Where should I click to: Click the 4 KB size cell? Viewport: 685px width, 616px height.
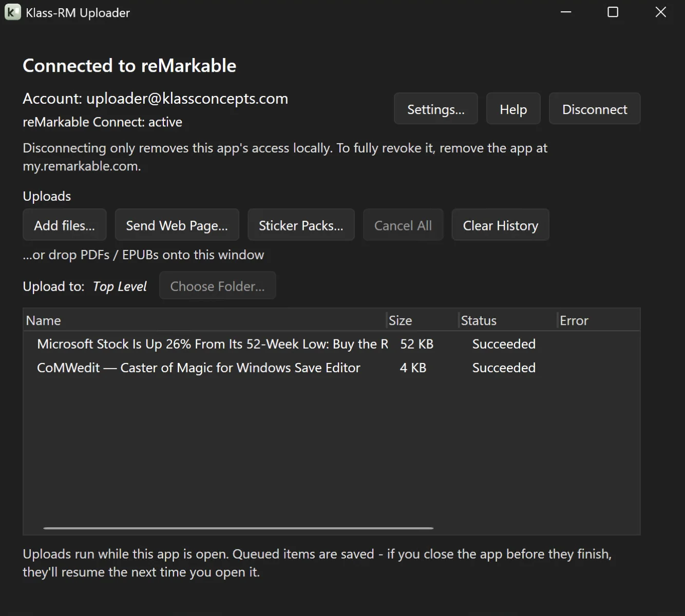coord(413,368)
